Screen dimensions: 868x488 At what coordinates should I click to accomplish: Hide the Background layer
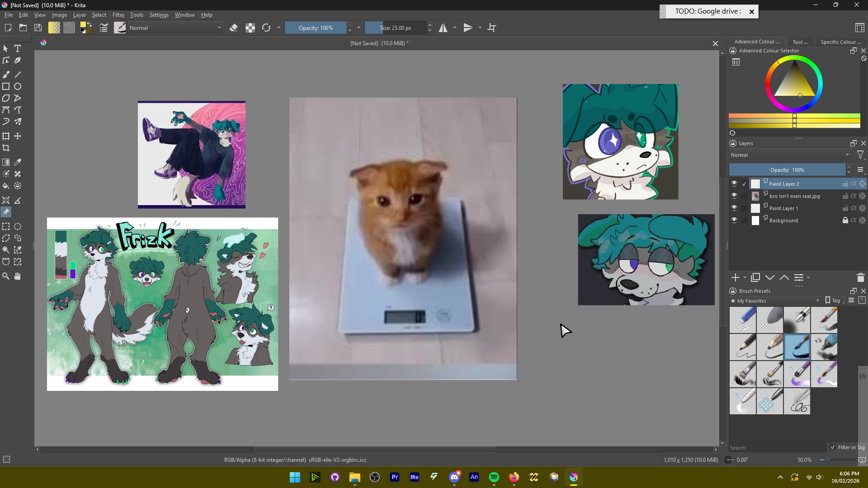pyautogui.click(x=734, y=221)
